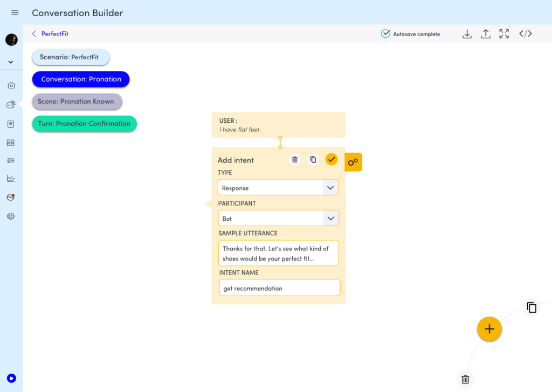Click the orange plus add button
The image size is (552, 392).
coord(489,329)
